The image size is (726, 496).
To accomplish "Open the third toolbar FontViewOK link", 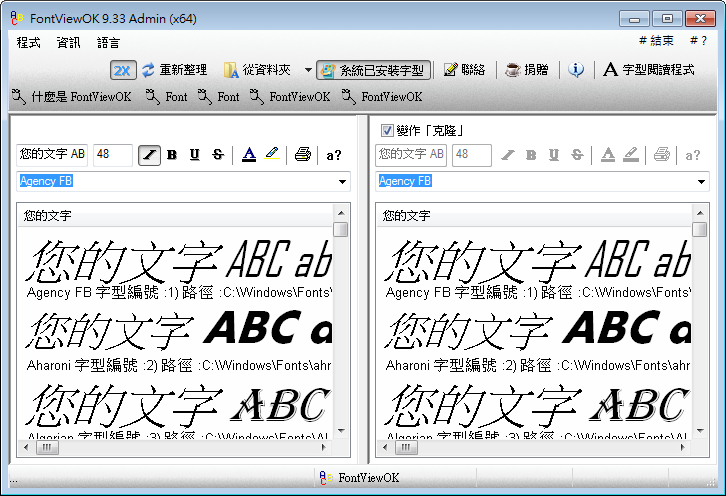I will point(290,97).
